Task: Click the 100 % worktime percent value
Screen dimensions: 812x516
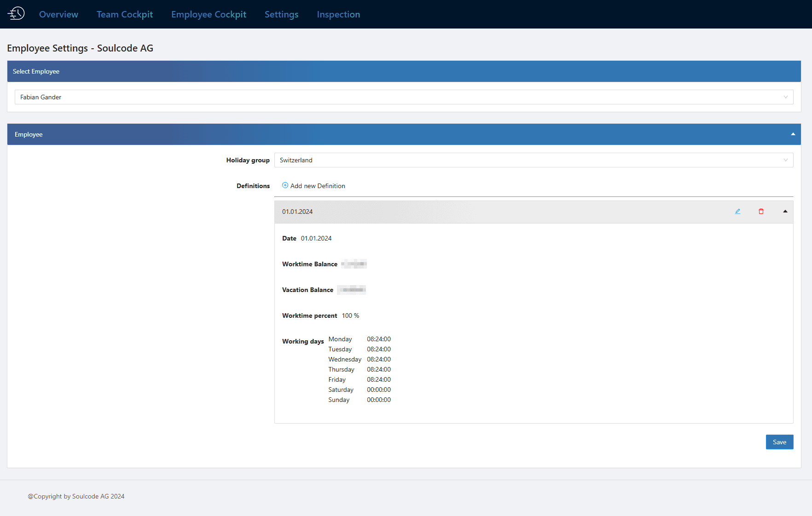Action: pyautogui.click(x=350, y=315)
